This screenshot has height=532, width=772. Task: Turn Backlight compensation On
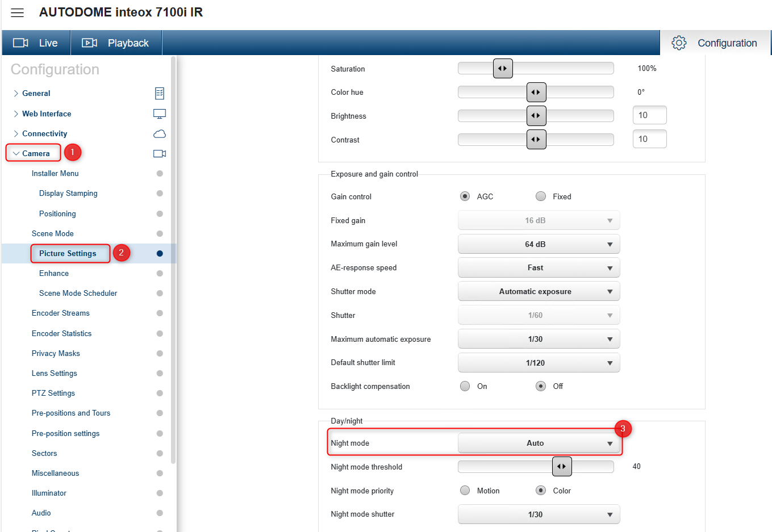click(465, 386)
